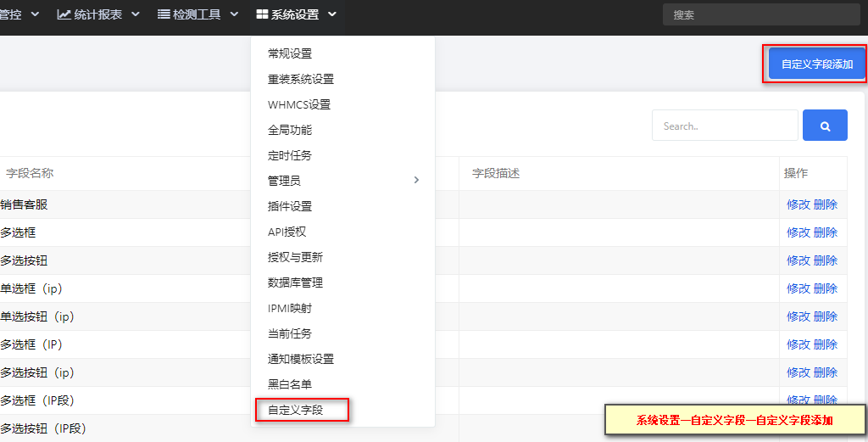Open 黑白名单 menu item
868x442 pixels.
point(290,385)
